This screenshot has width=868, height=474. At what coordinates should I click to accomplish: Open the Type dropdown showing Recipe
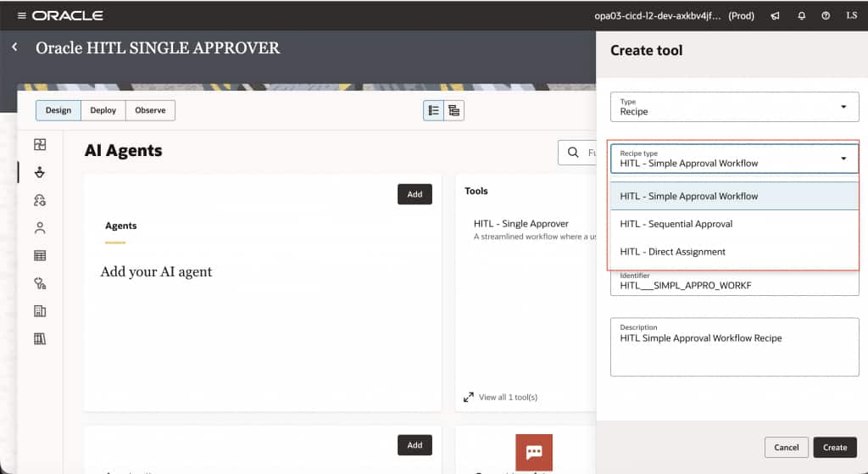(735, 107)
